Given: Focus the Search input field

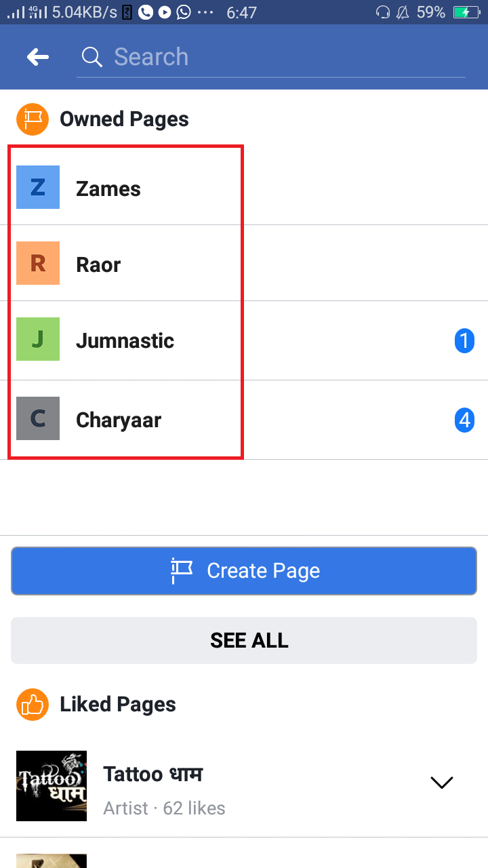Looking at the screenshot, I should point(271,57).
